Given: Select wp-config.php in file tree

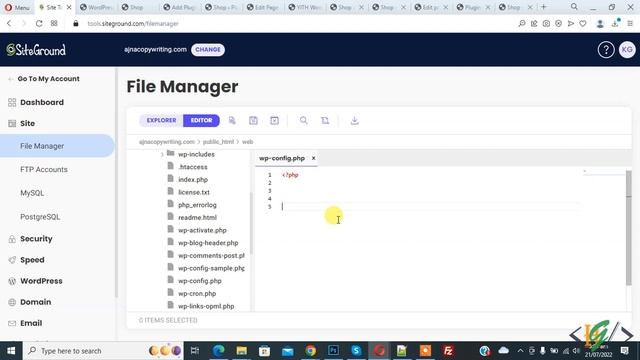Looking at the screenshot, I should (x=200, y=281).
